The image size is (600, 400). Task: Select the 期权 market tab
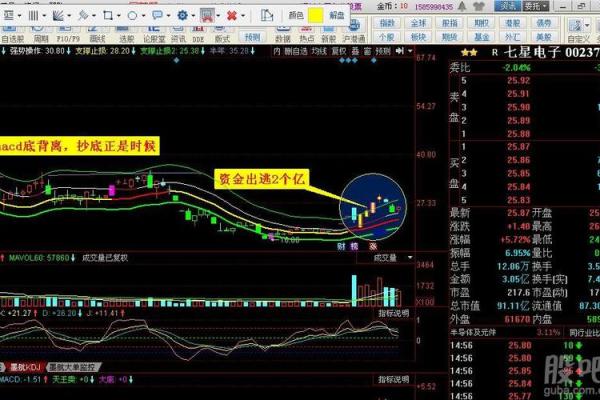[481, 23]
